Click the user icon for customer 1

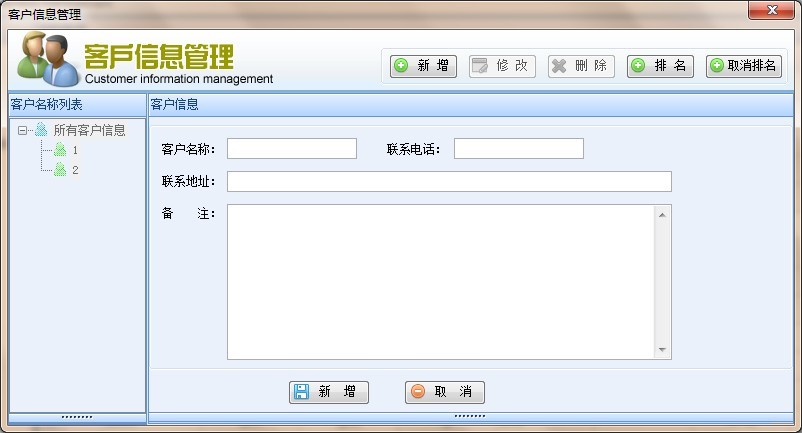(x=60, y=150)
